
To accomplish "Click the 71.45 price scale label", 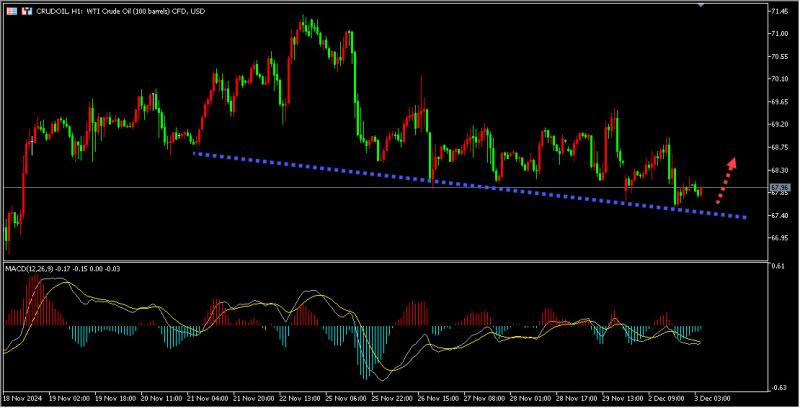I will [780, 11].
